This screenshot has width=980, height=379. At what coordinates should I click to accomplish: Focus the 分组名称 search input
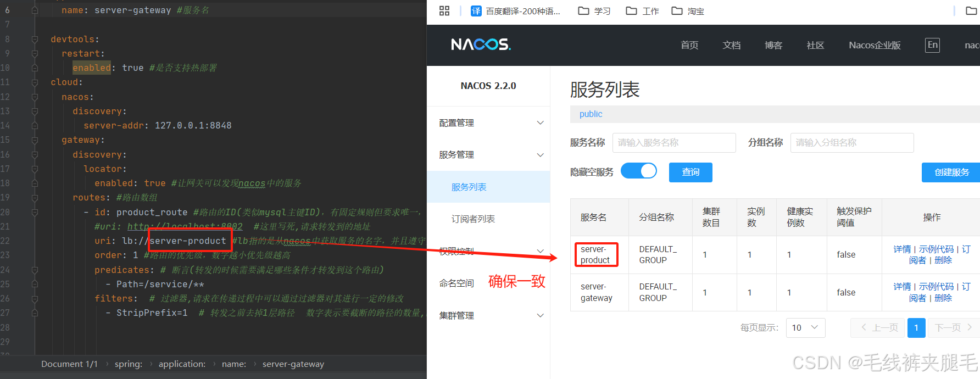point(852,142)
